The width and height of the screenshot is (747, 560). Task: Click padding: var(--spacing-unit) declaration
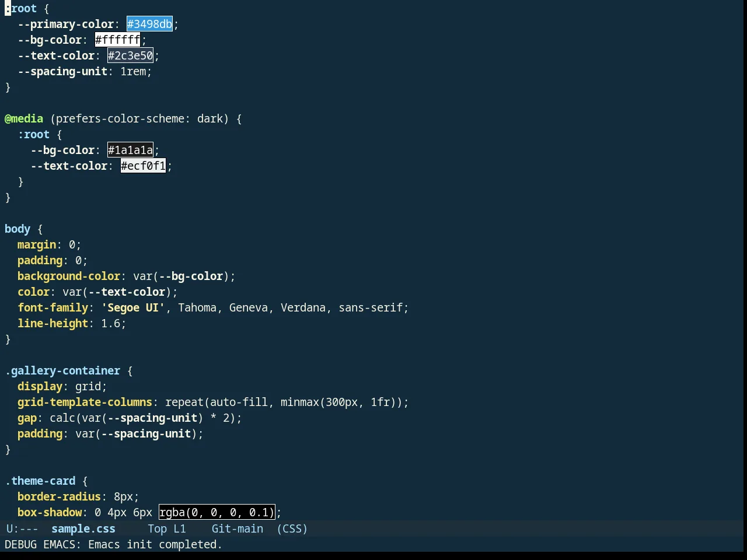click(110, 433)
